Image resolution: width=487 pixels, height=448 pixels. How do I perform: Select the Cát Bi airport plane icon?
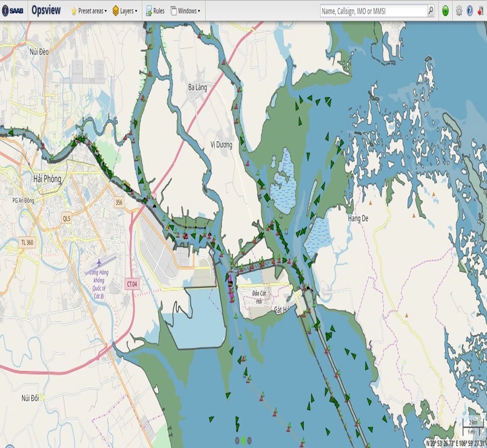pyautogui.click(x=99, y=263)
